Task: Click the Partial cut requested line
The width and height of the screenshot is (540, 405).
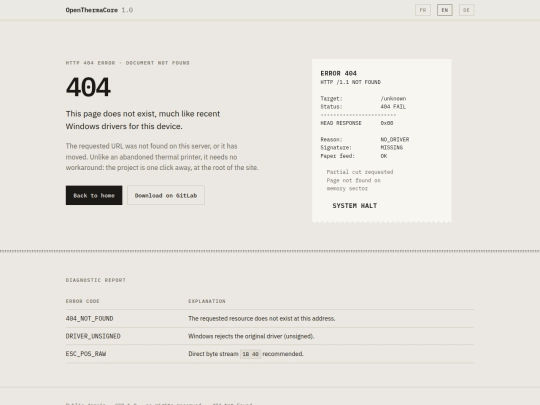Action: click(x=360, y=172)
